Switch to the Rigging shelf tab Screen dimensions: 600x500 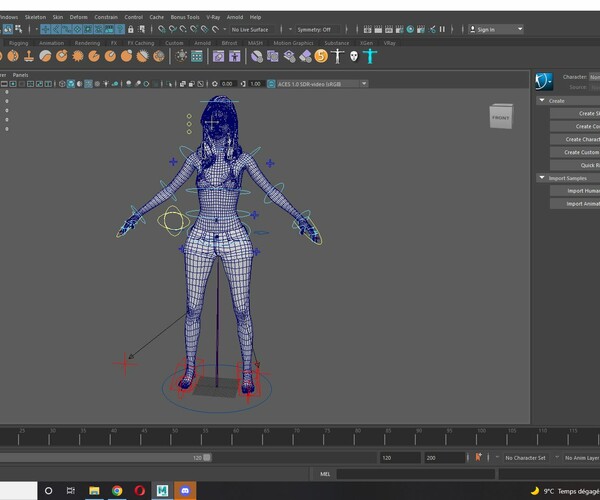click(x=18, y=43)
